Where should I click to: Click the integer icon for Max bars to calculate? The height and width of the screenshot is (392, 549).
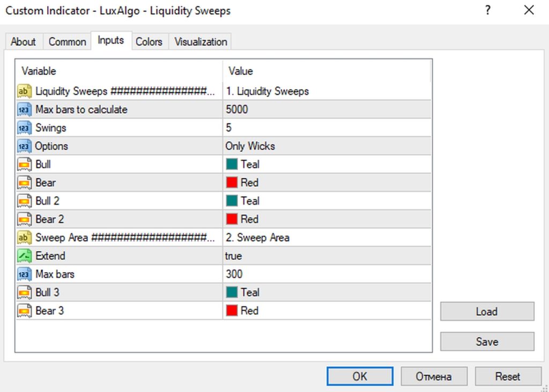24,109
